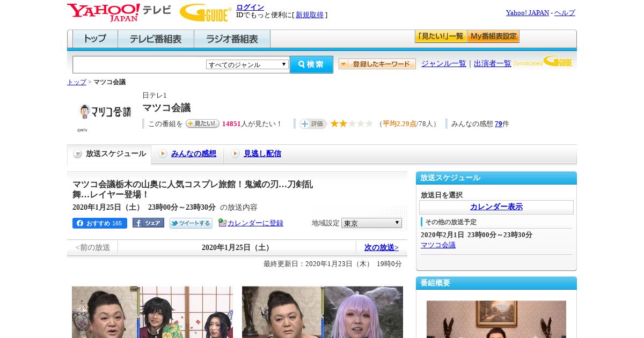This screenshot has height=338, width=644.
Task: Click the left program photo with cosplayers
Action: coord(152,312)
